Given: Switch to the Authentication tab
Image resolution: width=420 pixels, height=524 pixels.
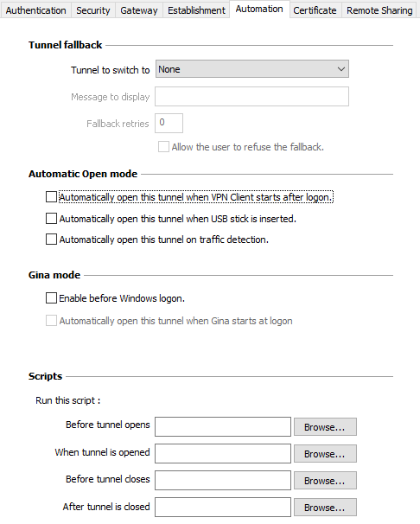Looking at the screenshot, I should pyautogui.click(x=35, y=10).
